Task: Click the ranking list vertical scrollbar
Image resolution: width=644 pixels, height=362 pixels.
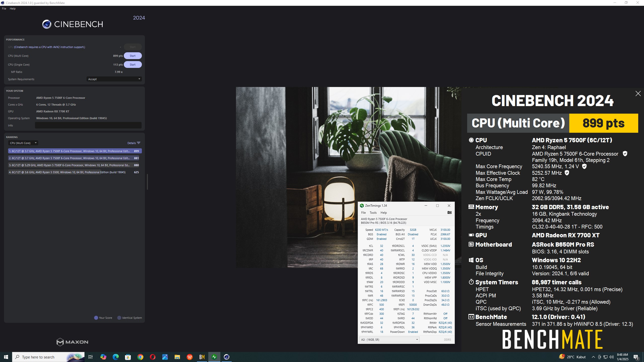Action: pos(147,182)
